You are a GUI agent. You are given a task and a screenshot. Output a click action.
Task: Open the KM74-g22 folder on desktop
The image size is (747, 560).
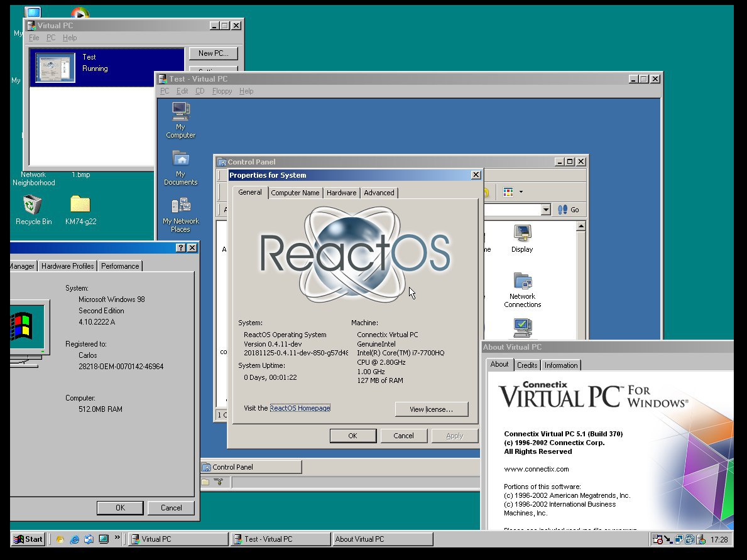[80, 210]
